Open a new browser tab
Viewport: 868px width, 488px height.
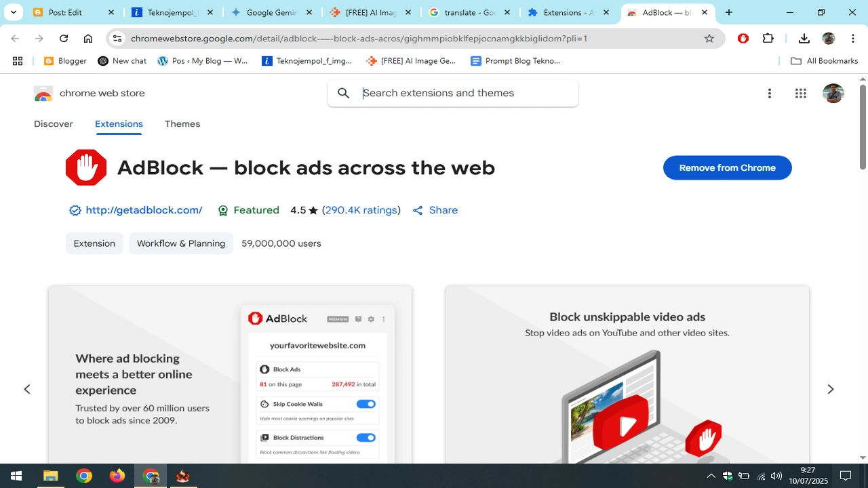(729, 12)
